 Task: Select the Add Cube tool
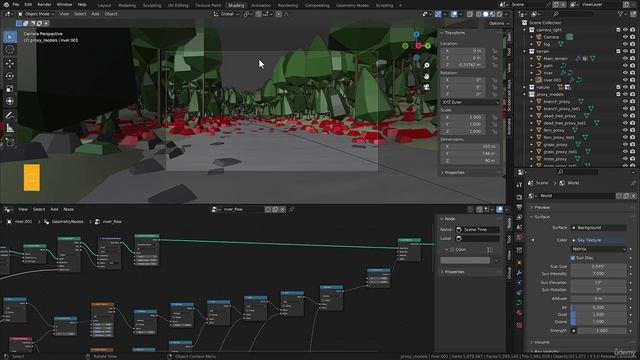[10, 142]
